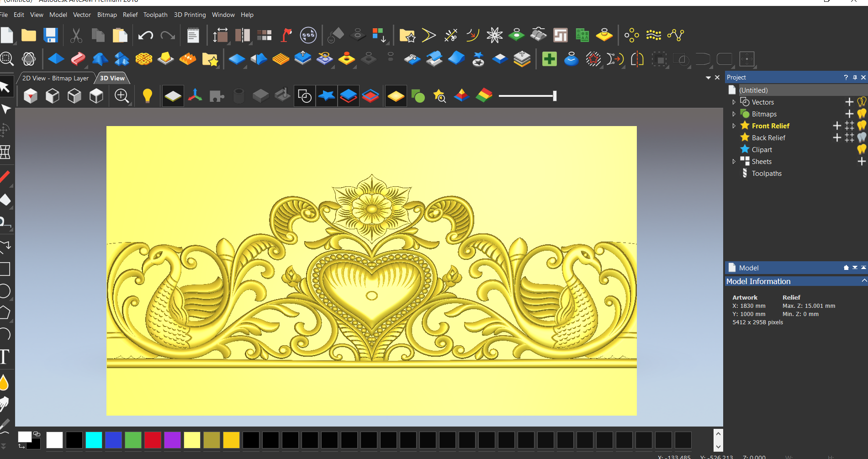Expand the Sheets tree node
868x459 pixels.
(734, 162)
